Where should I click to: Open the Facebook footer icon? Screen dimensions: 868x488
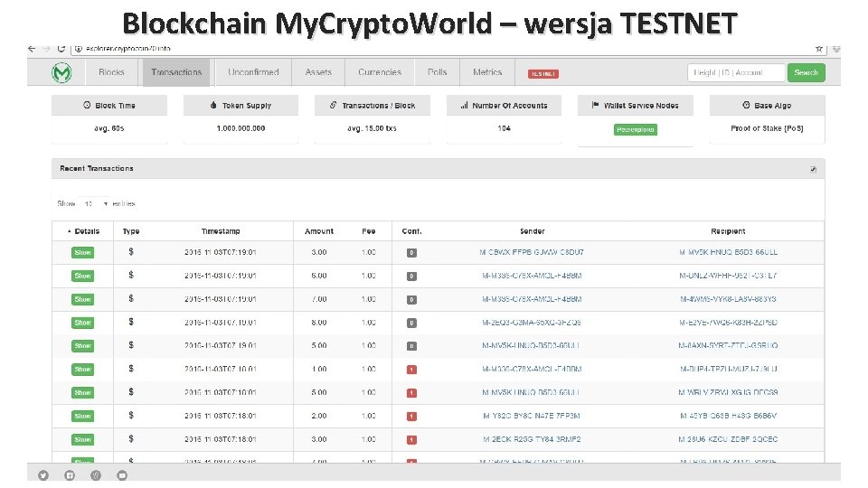point(70,475)
